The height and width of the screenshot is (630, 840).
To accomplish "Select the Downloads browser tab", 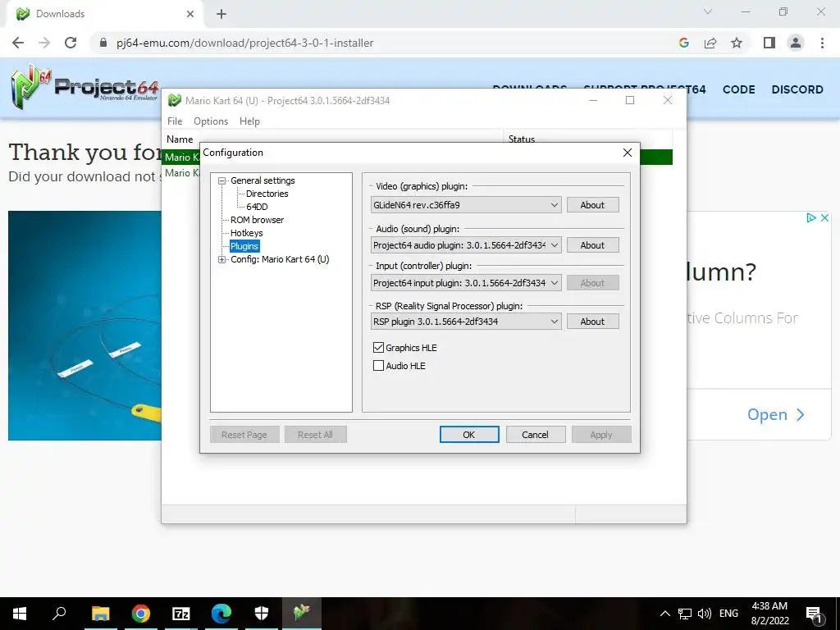I will tap(104, 14).
